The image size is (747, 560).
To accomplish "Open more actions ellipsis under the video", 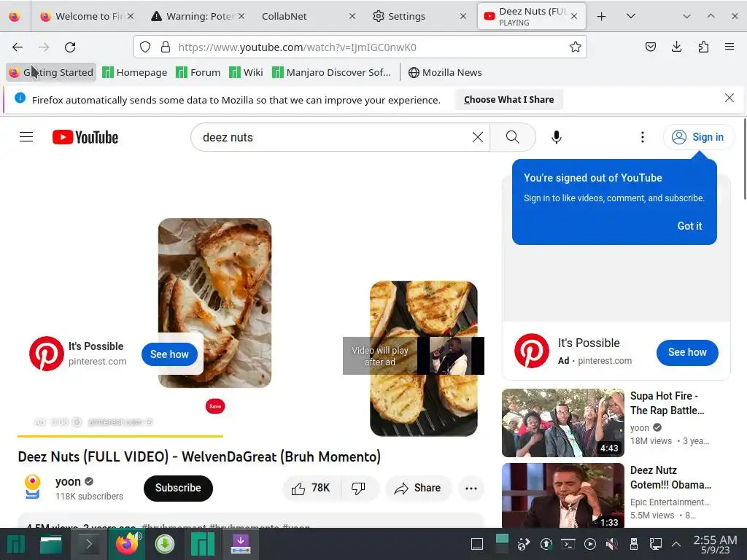I will pyautogui.click(x=471, y=488).
